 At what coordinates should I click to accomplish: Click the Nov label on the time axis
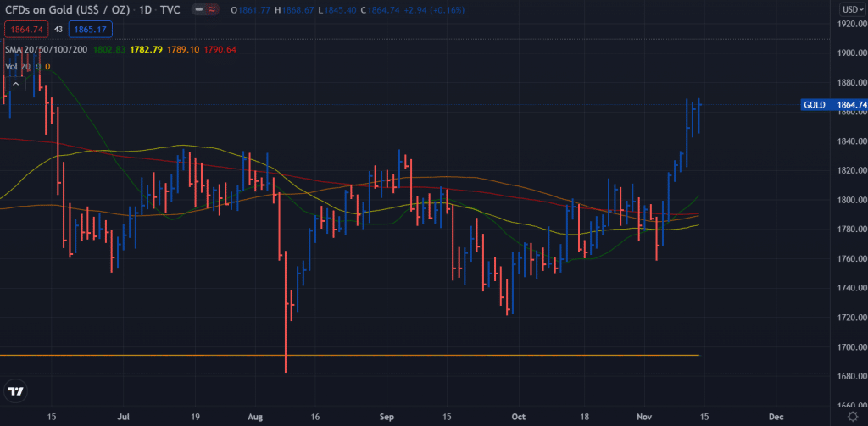point(644,416)
